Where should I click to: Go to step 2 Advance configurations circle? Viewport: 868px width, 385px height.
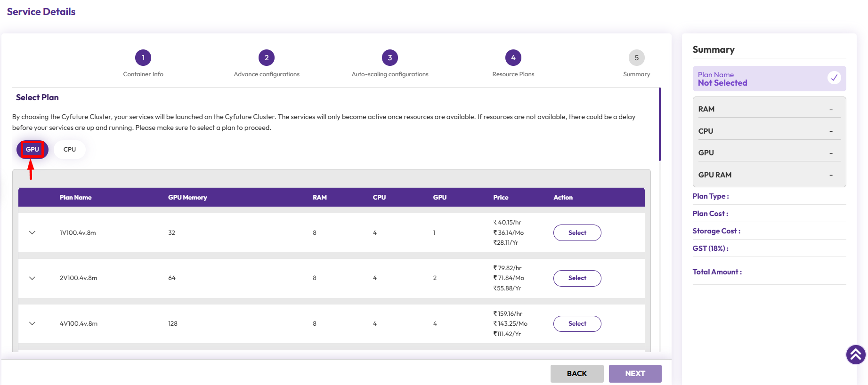(x=267, y=58)
